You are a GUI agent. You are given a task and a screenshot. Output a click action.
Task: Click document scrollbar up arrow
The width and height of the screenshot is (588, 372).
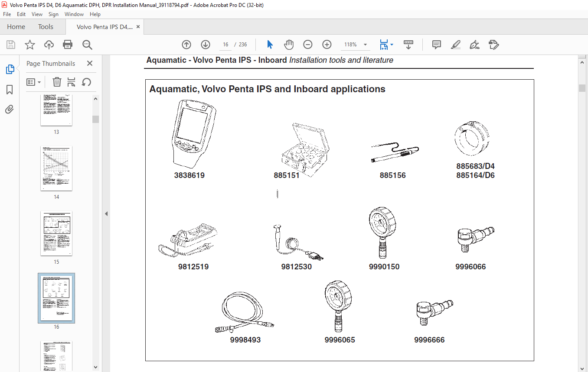tap(582, 62)
